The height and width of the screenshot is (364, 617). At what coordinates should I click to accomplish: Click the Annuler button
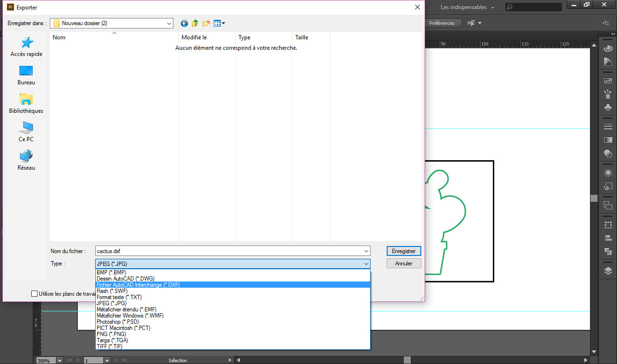point(403,264)
